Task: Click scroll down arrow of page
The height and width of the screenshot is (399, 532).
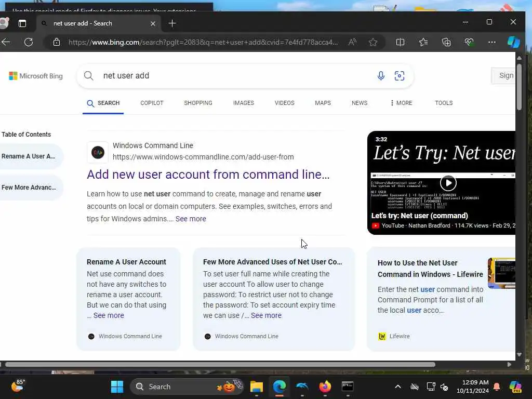Action: pyautogui.click(x=520, y=354)
